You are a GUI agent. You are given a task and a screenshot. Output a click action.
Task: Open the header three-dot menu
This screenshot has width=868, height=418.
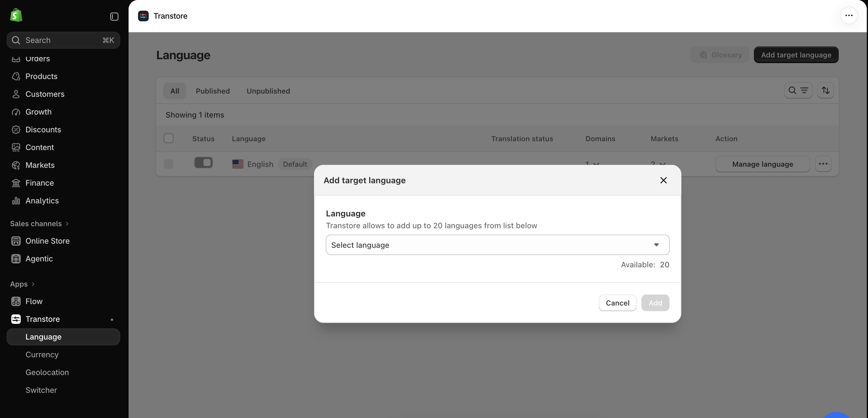(x=849, y=15)
